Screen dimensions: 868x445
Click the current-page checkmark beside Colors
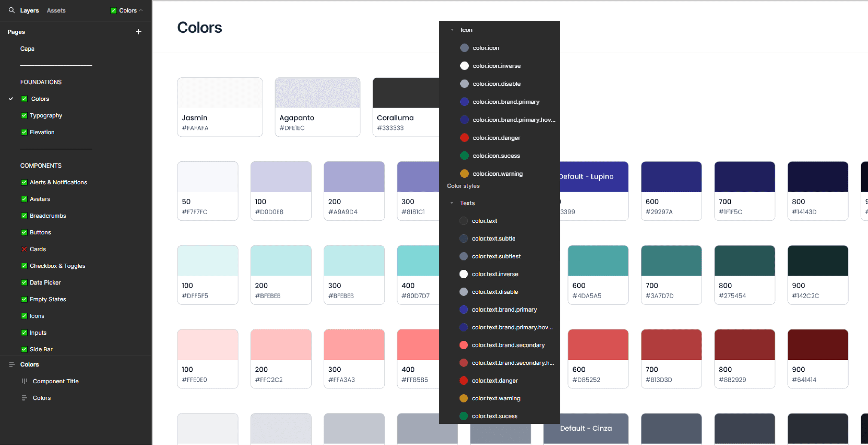(x=11, y=99)
